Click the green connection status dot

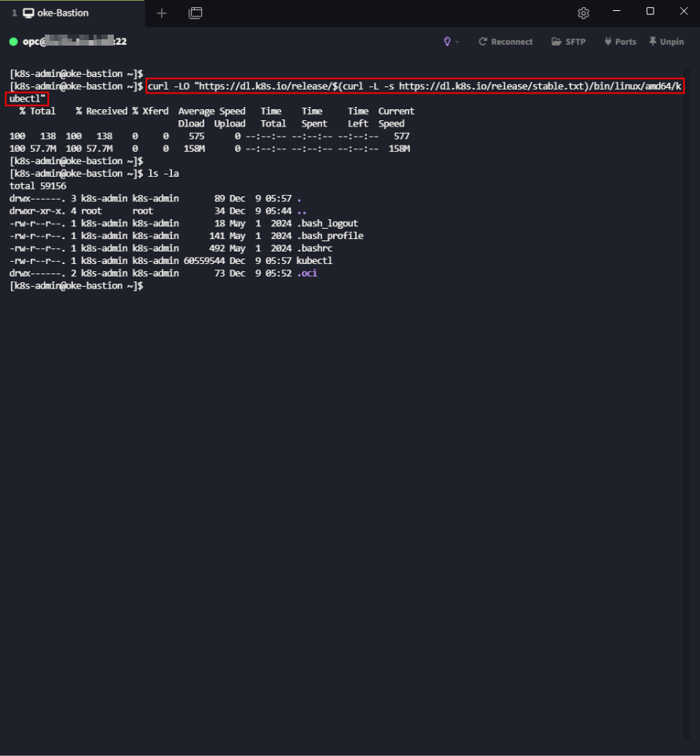(13, 42)
